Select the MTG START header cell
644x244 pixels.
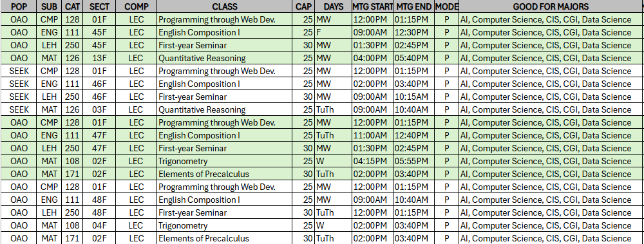pyautogui.click(x=372, y=6)
